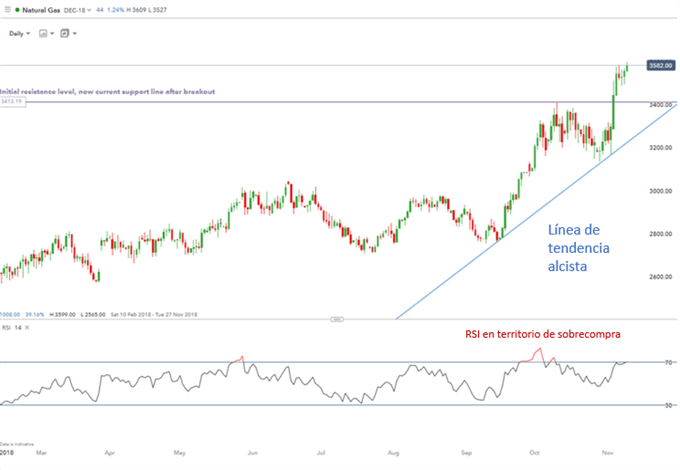Image resolution: width=680 pixels, height=470 pixels.
Task: Click the chart type icon
Action: pos(43,33)
